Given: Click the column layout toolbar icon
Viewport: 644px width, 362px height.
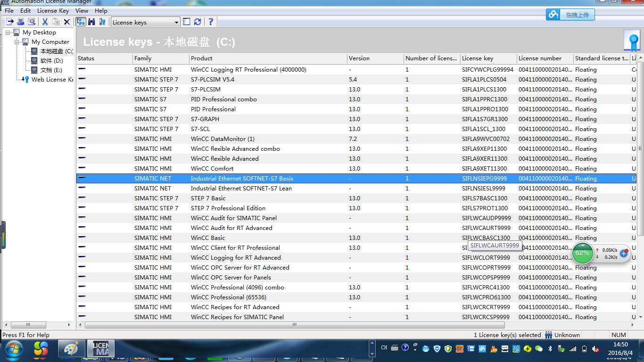Looking at the screenshot, I should point(187,22).
